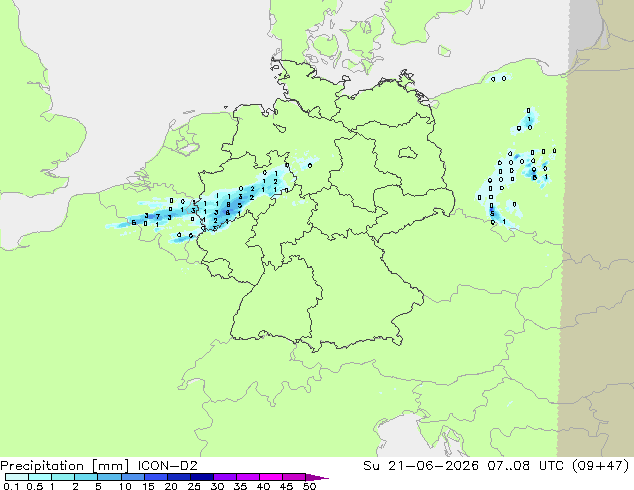Viewport: 634px width, 490px height.
Task: Click the '0.5' legend scale value
Action: tap(35, 486)
